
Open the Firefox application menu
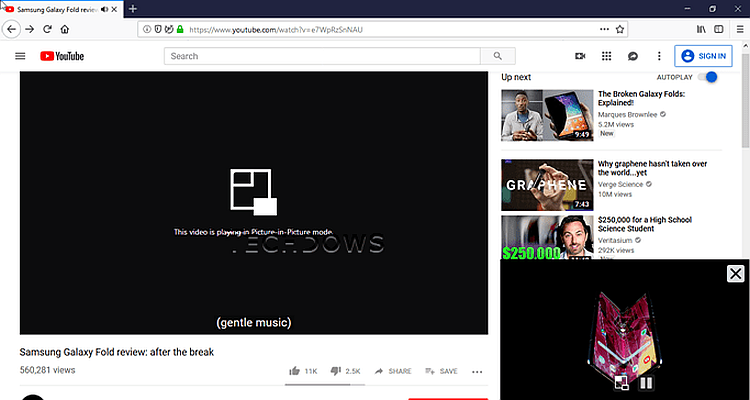pos(739,30)
